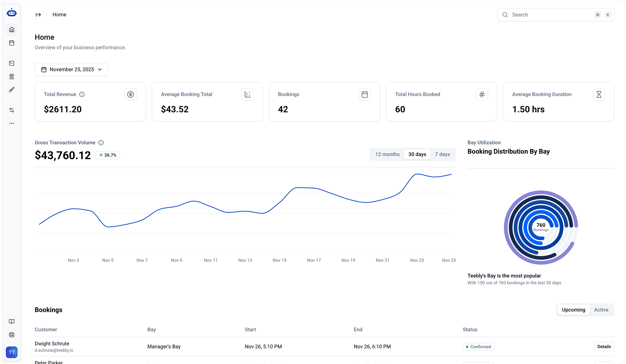Open the November 25, 2025 date dropdown
626x364 pixels.
tap(71, 70)
